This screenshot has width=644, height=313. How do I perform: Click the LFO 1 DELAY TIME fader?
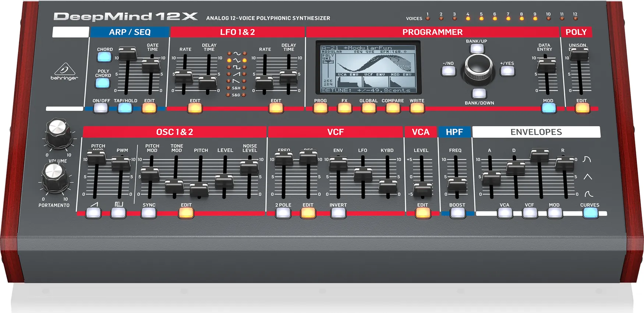[208, 82]
